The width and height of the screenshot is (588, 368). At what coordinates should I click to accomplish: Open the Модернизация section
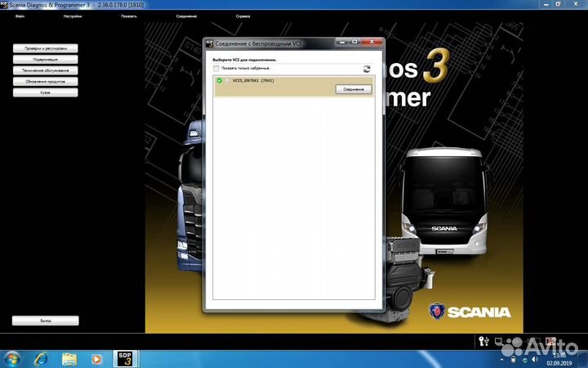tap(46, 60)
